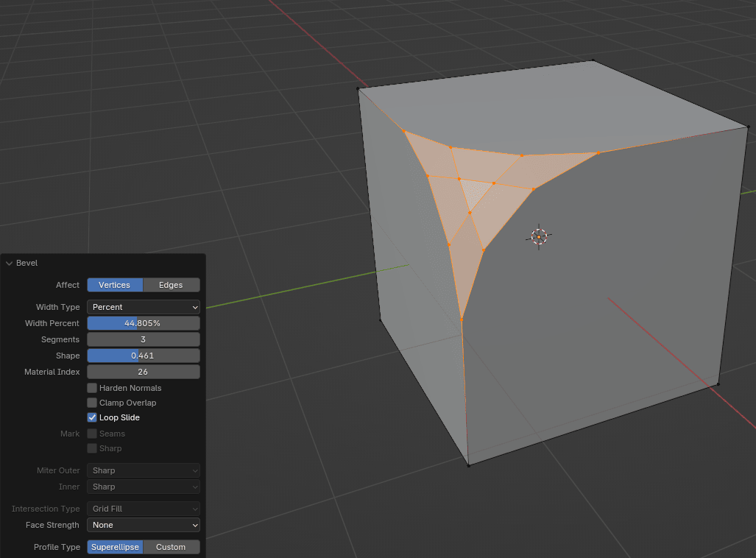This screenshot has height=558, width=756.
Task: Open the Face Strength dropdown
Action: [x=144, y=525]
